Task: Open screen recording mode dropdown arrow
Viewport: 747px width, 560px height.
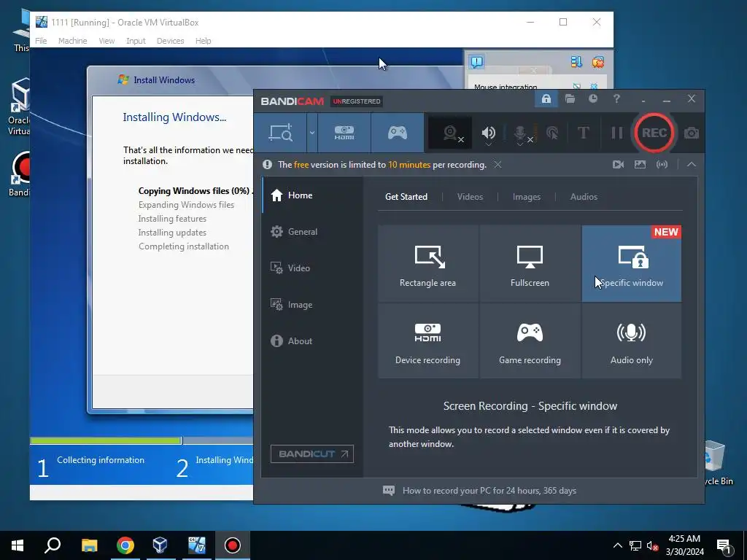Action: 312,133
